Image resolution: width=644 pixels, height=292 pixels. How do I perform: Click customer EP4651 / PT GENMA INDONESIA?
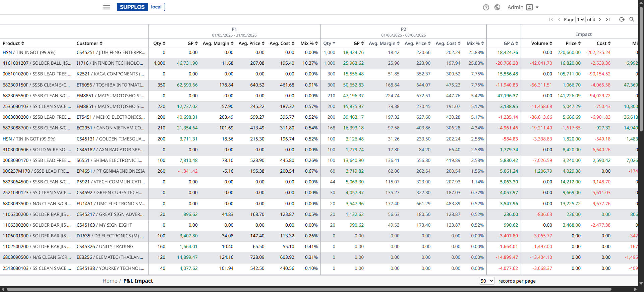coord(111,171)
